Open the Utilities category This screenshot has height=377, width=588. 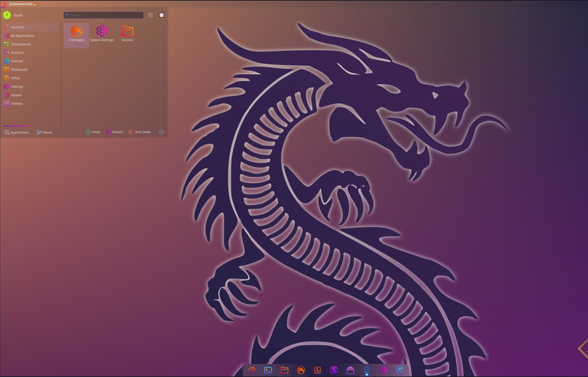pyautogui.click(x=30, y=103)
